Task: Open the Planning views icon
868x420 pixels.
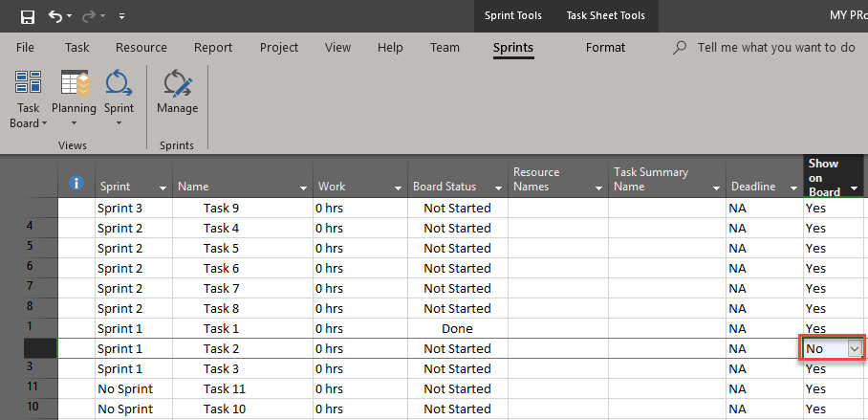Action: pyautogui.click(x=74, y=84)
